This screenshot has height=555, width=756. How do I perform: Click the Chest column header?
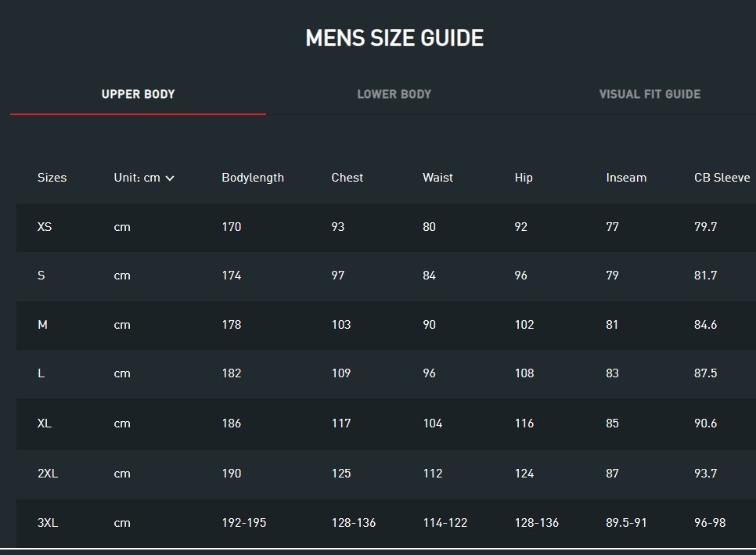point(347,178)
